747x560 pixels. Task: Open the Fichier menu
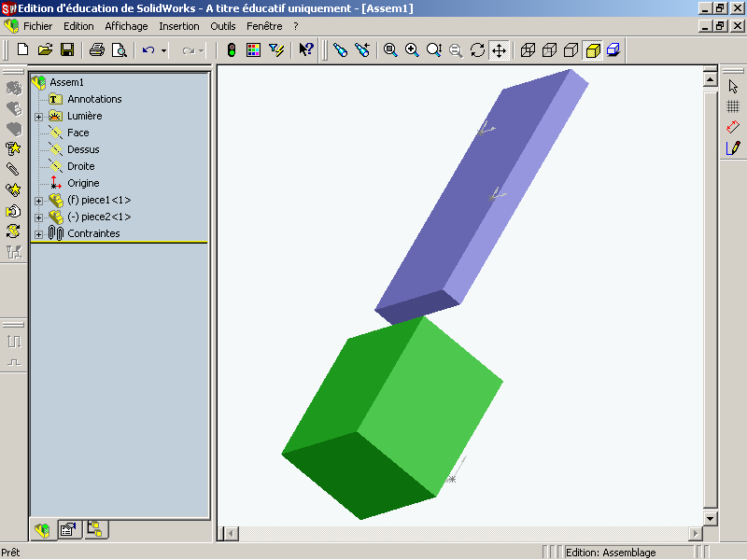click(37, 26)
